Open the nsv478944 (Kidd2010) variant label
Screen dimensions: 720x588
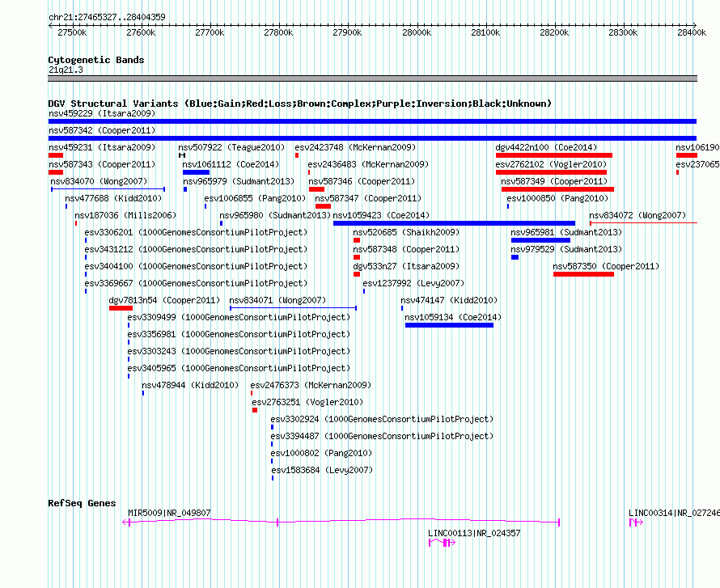190,385
